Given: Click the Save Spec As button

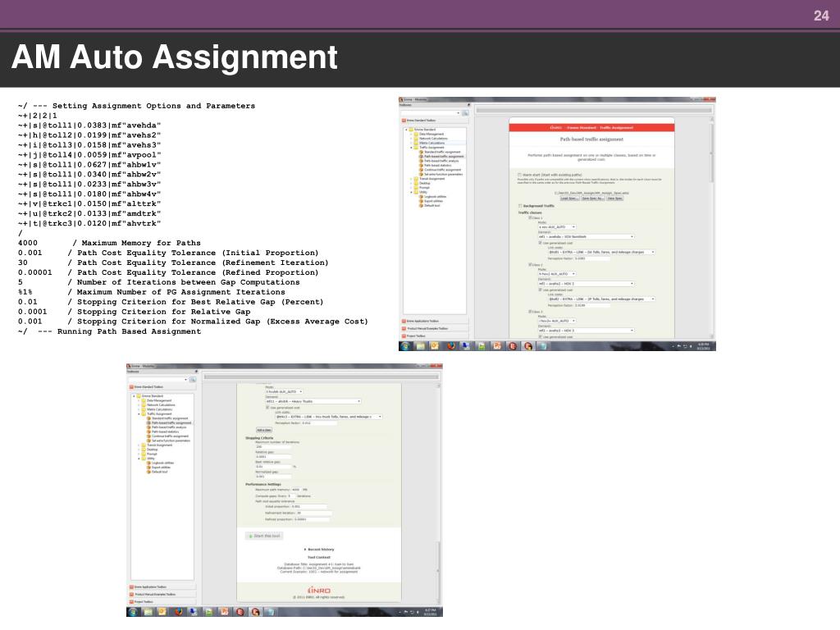Looking at the screenshot, I should [593, 199].
